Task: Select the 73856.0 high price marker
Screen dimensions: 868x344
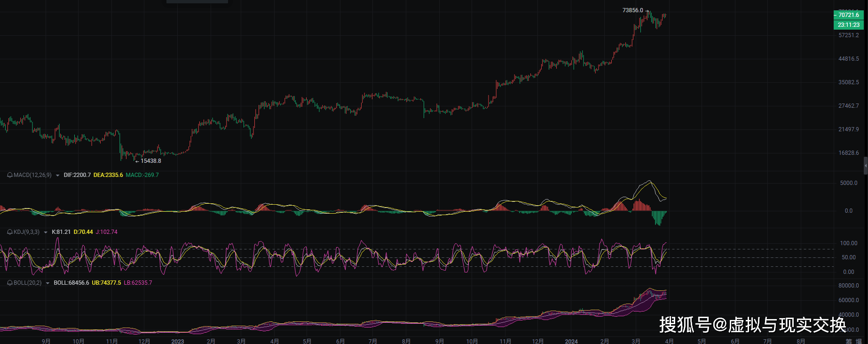Action: click(x=632, y=10)
